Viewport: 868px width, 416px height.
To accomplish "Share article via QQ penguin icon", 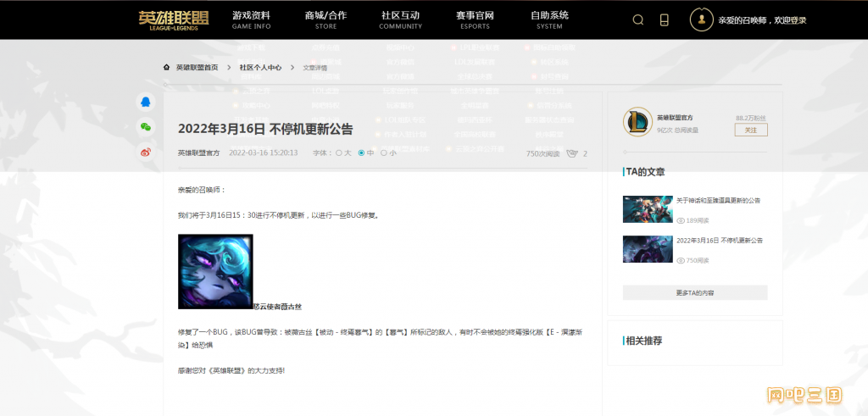I will click(x=145, y=102).
